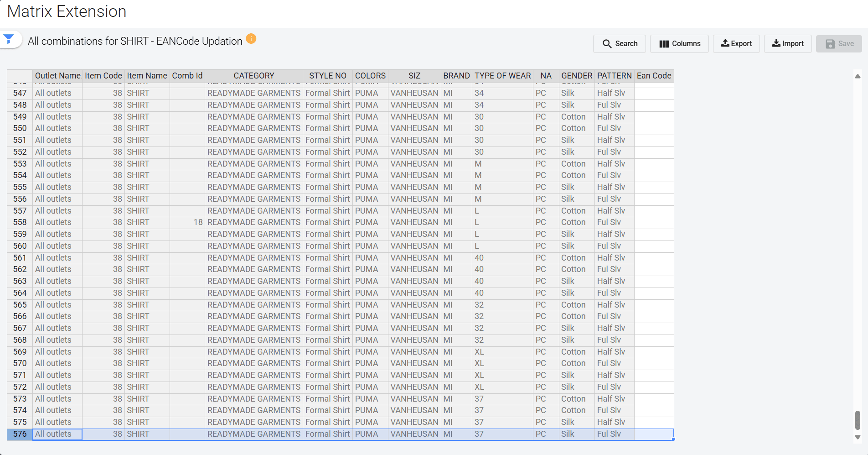Click the scrollbar up arrow
Image resolution: width=868 pixels, height=455 pixels.
pyautogui.click(x=858, y=76)
